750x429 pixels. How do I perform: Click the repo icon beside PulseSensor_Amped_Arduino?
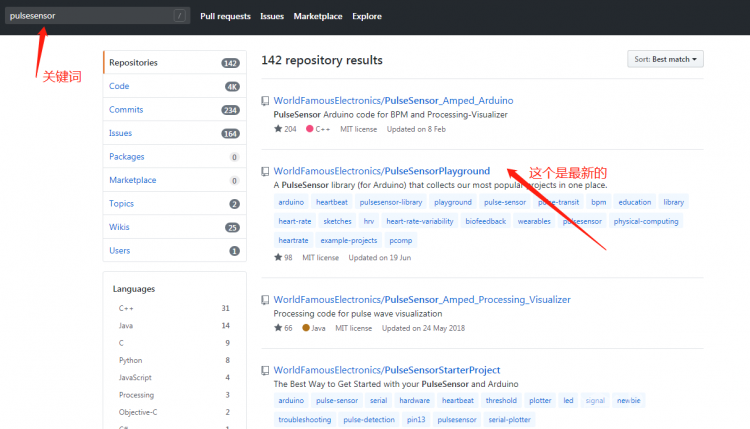point(265,101)
